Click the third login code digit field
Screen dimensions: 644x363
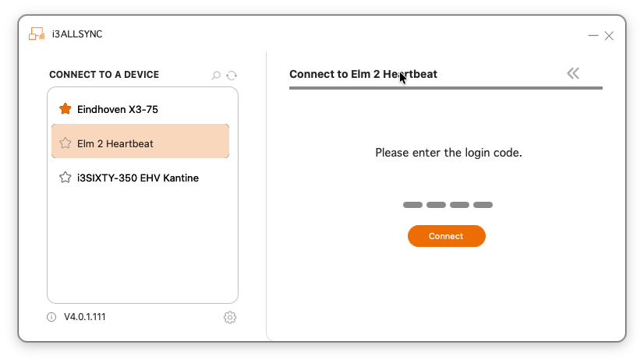(459, 205)
